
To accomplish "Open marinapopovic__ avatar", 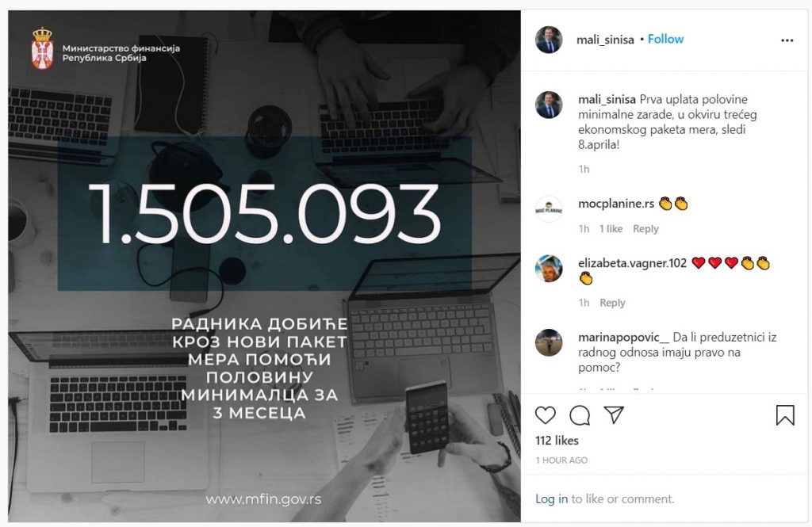I will point(549,342).
